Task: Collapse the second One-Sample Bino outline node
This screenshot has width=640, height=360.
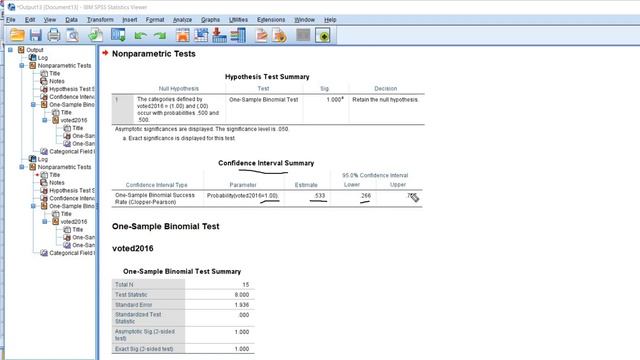Action: (33, 206)
